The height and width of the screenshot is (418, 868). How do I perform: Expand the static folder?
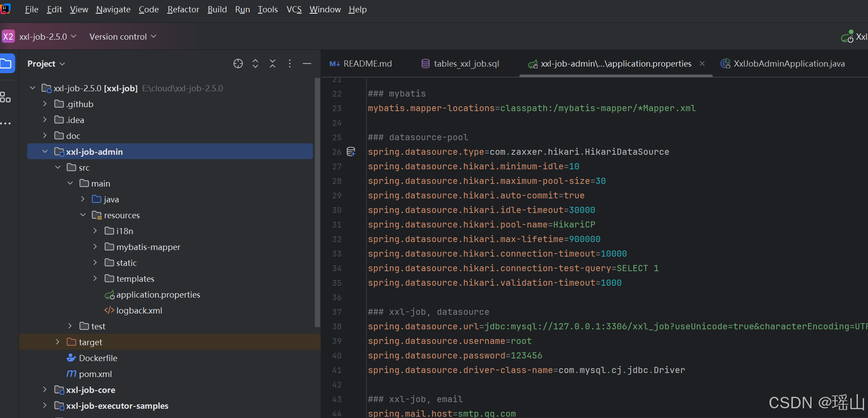pos(95,263)
